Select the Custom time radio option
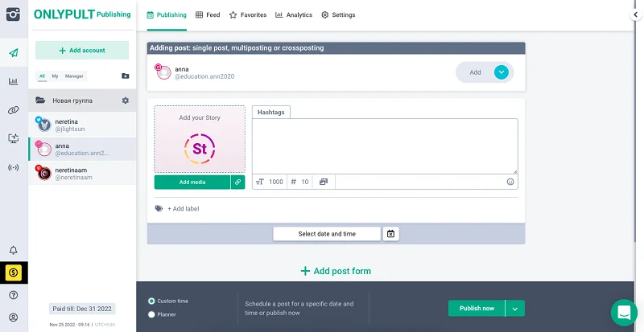 coord(152,301)
